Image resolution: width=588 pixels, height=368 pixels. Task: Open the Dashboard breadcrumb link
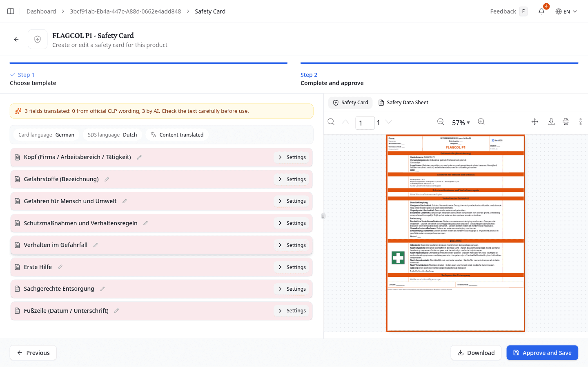[x=41, y=11]
